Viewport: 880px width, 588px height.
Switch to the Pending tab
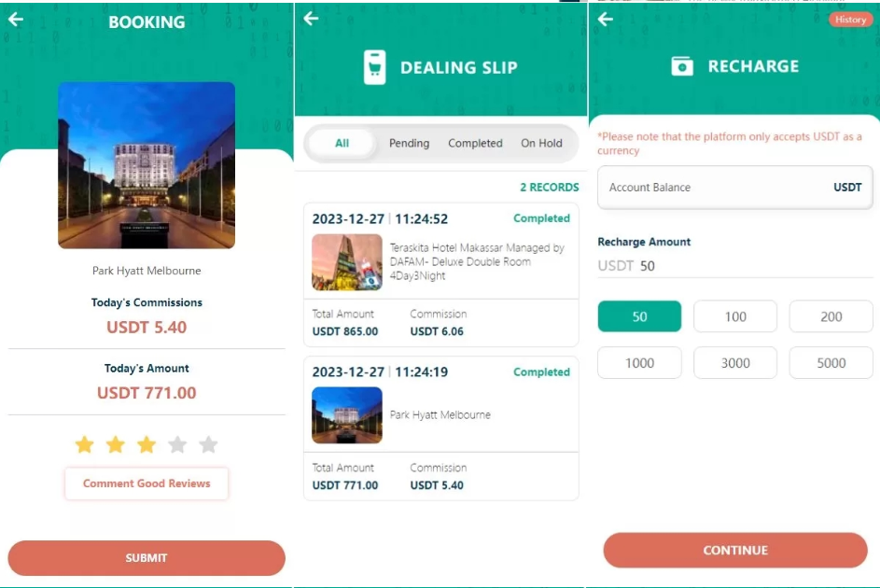tap(409, 143)
